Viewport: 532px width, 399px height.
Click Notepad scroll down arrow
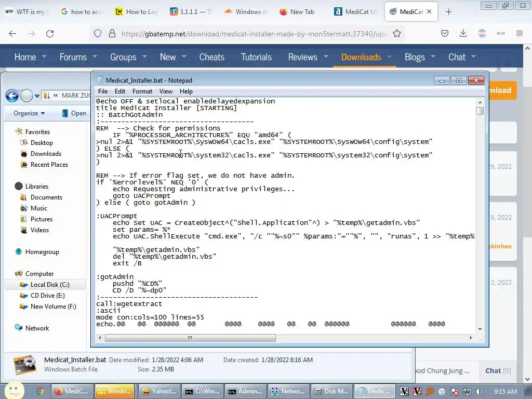[480, 329]
